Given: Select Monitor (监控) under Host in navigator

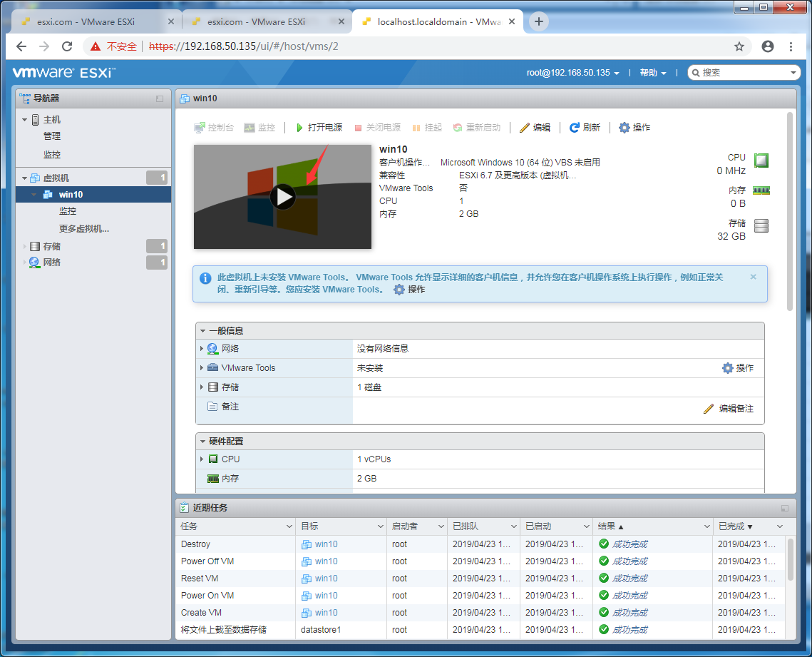Looking at the screenshot, I should point(52,154).
